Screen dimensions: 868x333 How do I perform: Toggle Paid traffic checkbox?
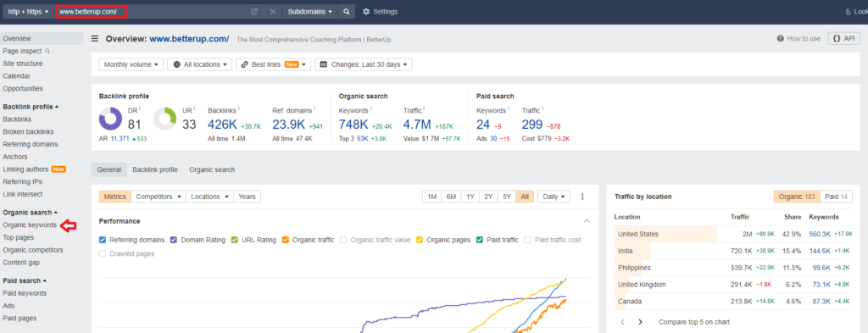pos(480,240)
